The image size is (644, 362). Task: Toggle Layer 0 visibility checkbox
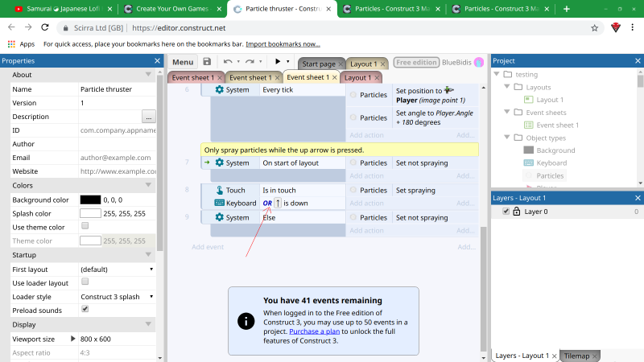tap(506, 211)
